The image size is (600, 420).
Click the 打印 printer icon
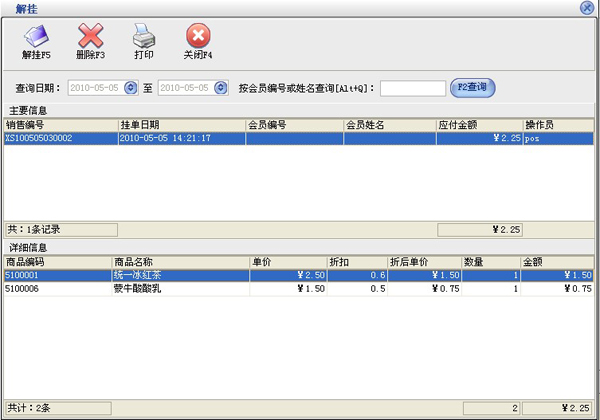144,39
